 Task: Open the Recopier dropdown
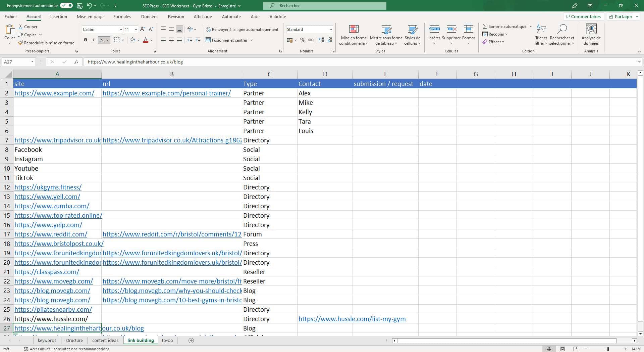495,34
